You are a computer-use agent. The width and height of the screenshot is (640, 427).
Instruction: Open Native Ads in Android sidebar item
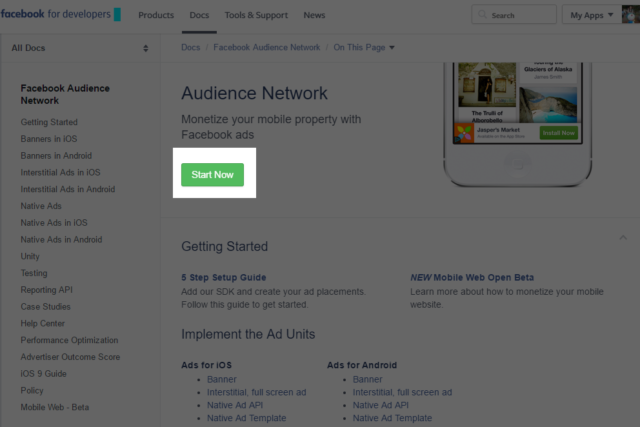[61, 239]
